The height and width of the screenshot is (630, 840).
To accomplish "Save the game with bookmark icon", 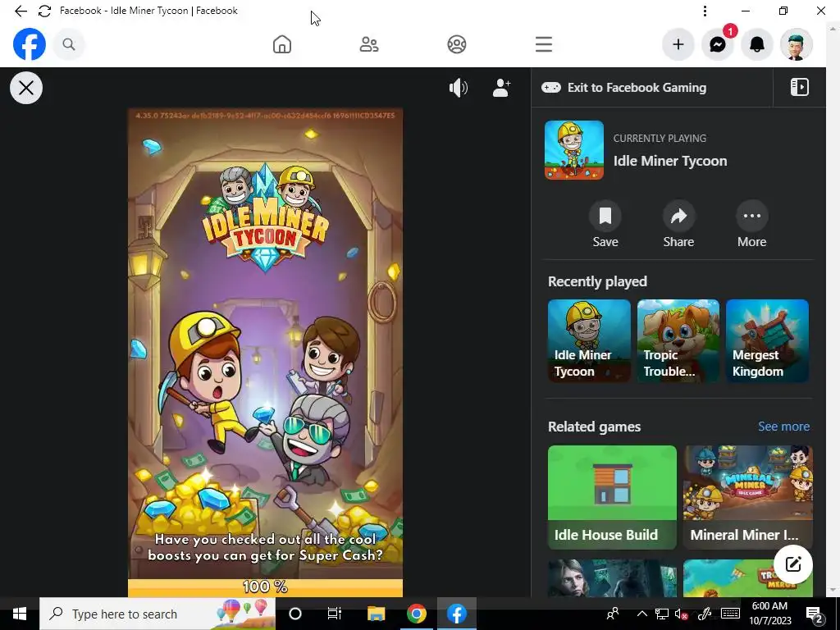I will point(605,216).
